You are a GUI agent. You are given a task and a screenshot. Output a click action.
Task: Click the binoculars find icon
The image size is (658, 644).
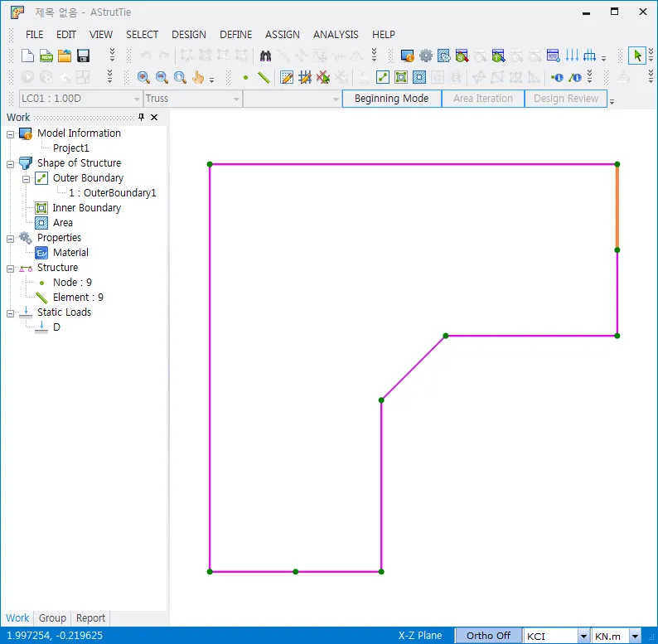[265, 56]
